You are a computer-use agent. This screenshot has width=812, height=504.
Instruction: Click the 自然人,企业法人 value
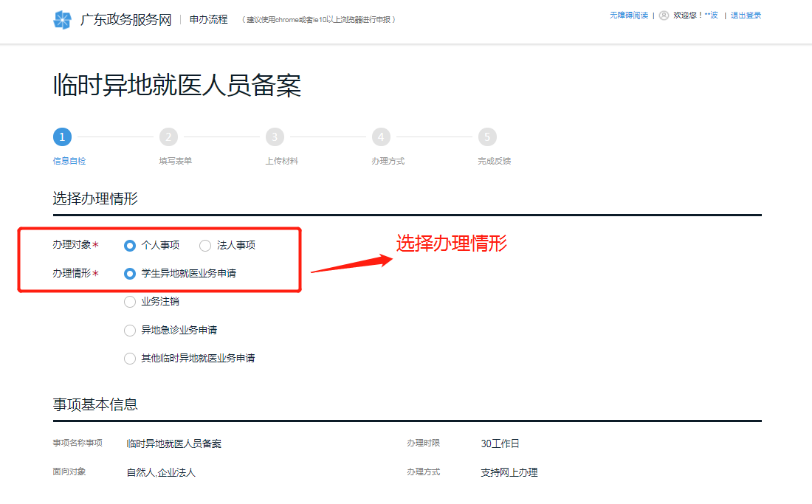[x=161, y=472]
